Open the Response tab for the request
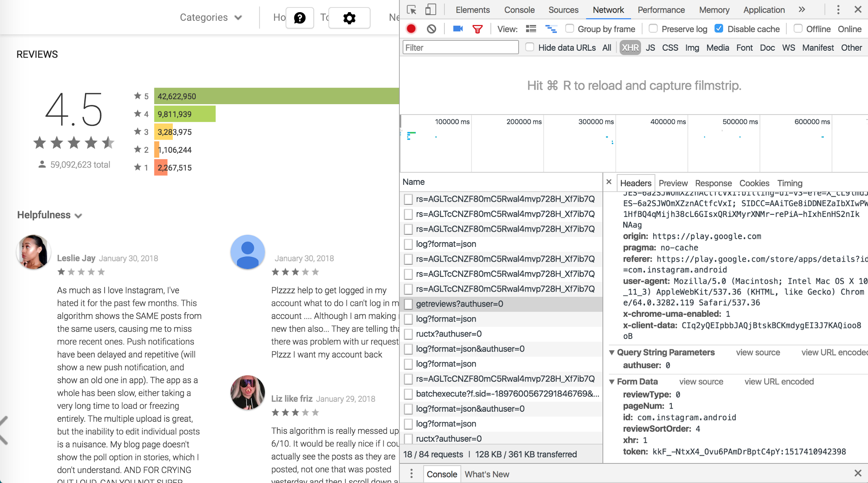Image resolution: width=868 pixels, height=483 pixels. click(x=713, y=183)
